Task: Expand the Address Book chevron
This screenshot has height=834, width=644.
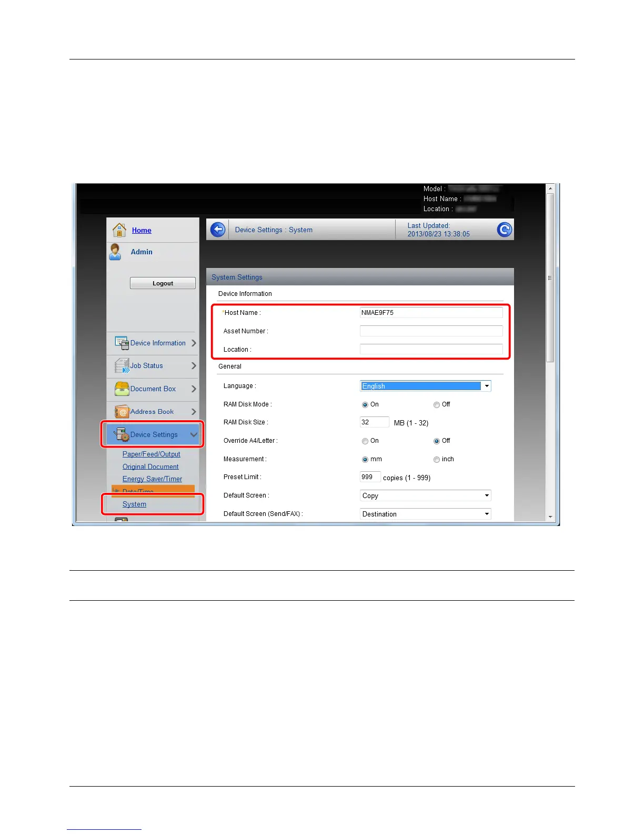Action: 194,412
